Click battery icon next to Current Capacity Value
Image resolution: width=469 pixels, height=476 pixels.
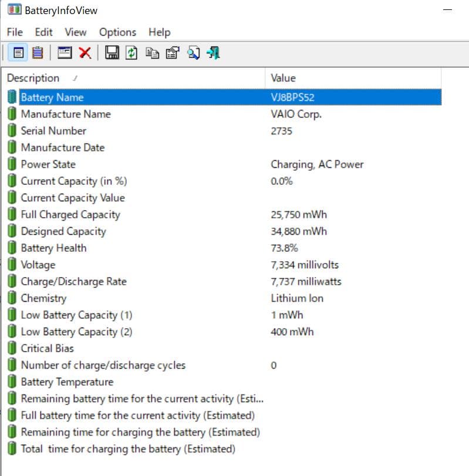coord(12,198)
